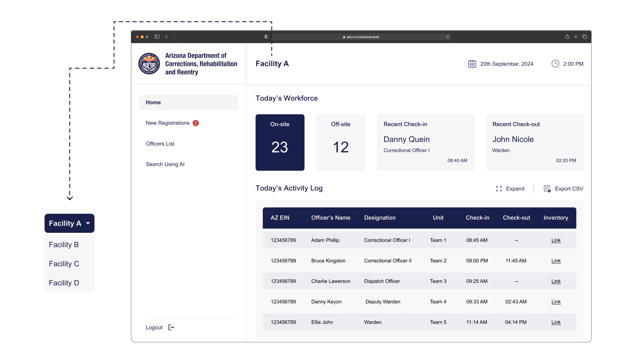The height and width of the screenshot is (364, 636).
Task: Open a new browser tab with plus icon
Action: click(576, 37)
